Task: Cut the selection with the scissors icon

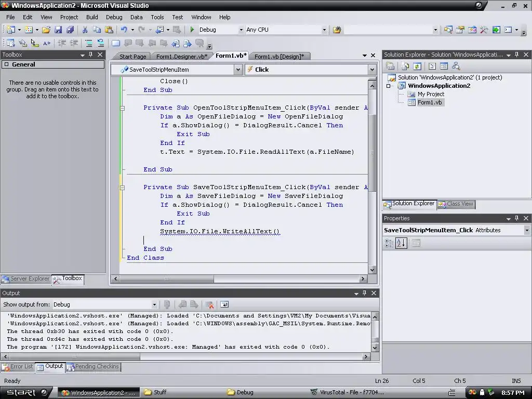Action: (x=85, y=30)
